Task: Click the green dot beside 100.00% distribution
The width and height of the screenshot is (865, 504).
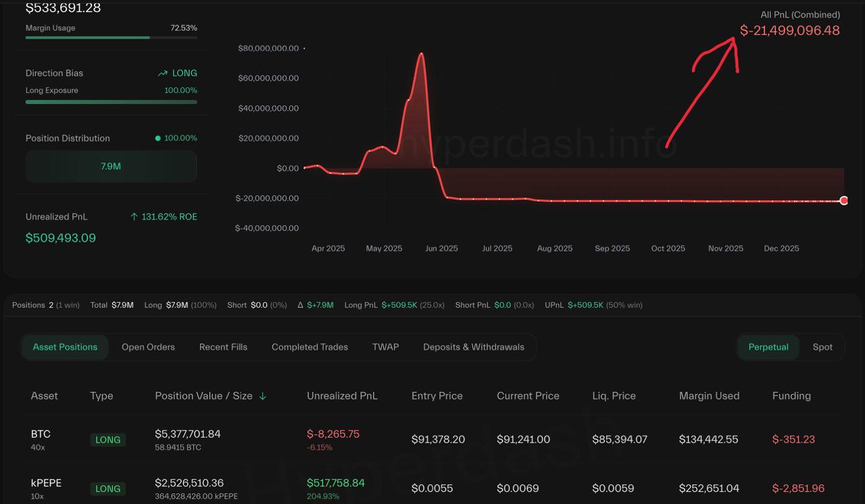Action: (x=158, y=138)
